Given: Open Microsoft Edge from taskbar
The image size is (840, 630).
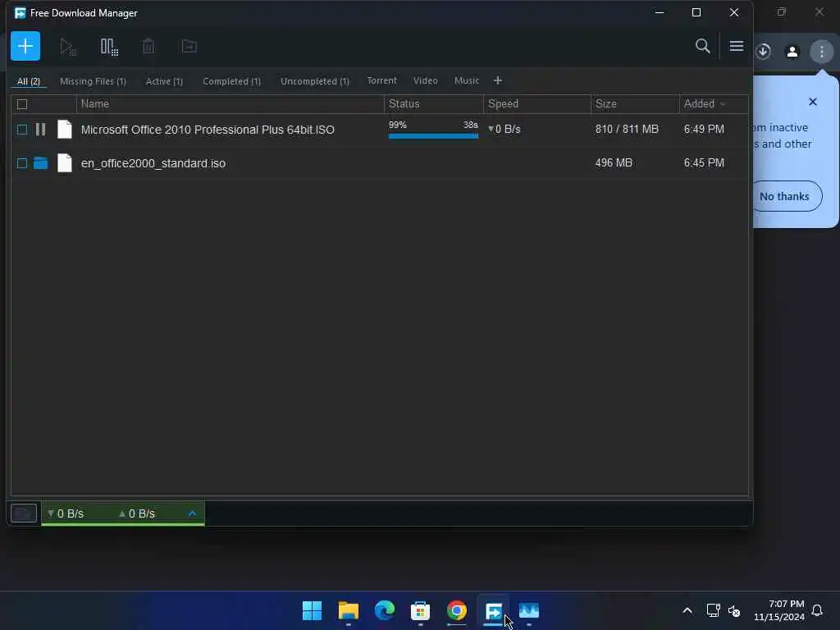Looking at the screenshot, I should point(384,610).
